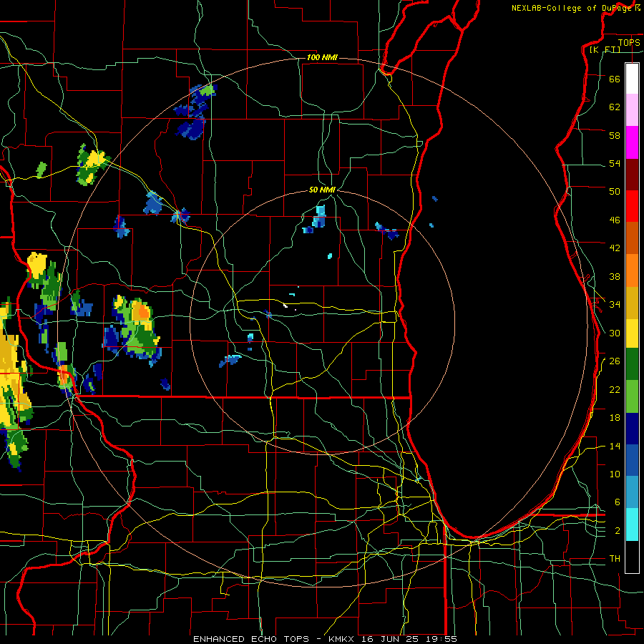Click the black threshold swatch at legend bottom
Image resolution: width=644 pixels, height=644 pixels.
[632, 557]
